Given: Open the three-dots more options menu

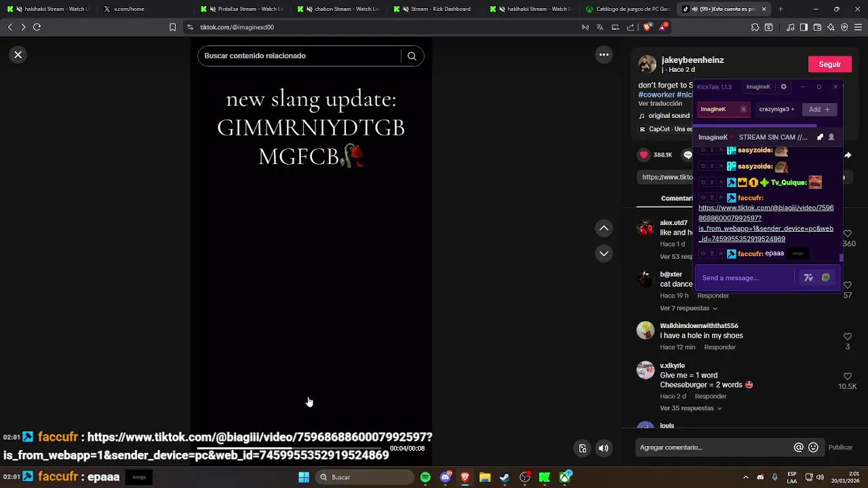Looking at the screenshot, I should 604,55.
